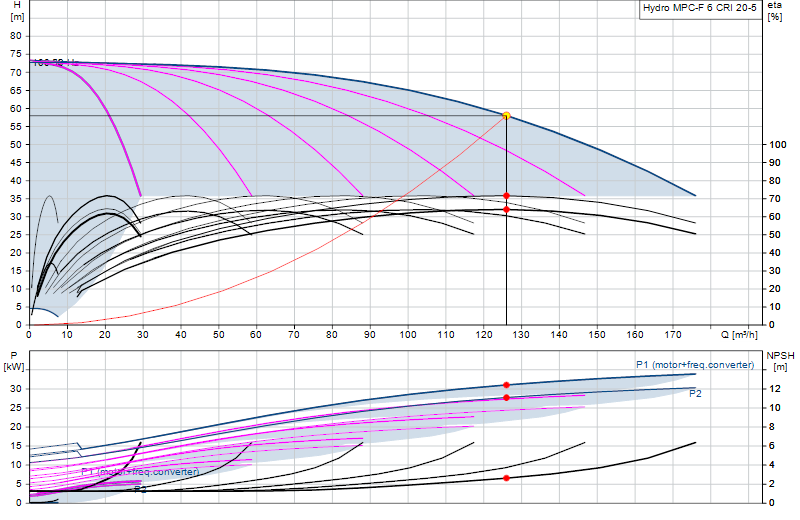The image size is (800, 520).
Task: Click the red marker on the NPSH curve
Action: [506, 478]
